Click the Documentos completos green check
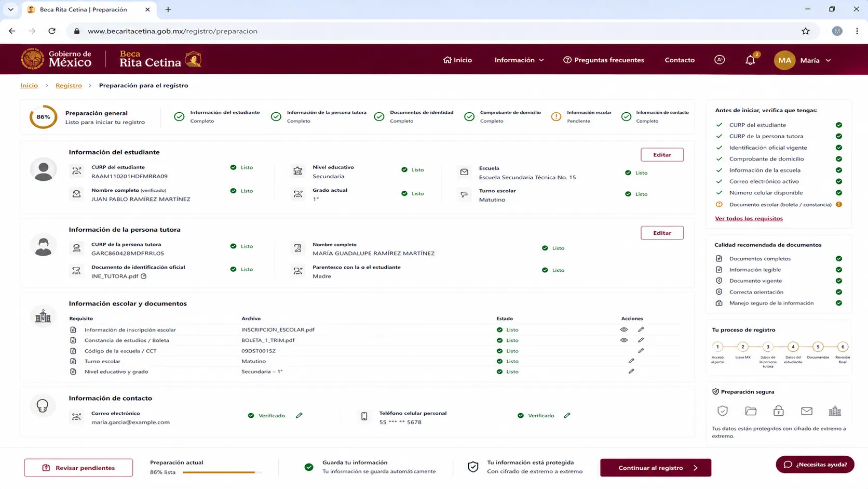The width and height of the screenshot is (868, 489). (839, 259)
